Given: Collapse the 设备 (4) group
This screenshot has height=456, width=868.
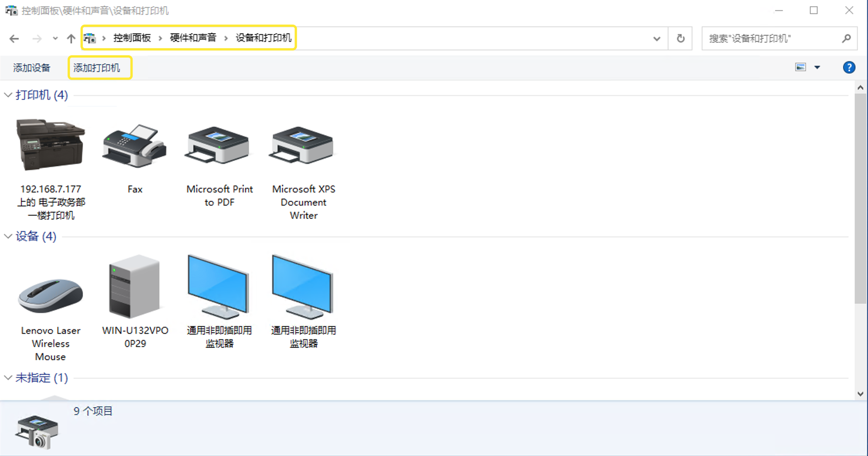Looking at the screenshot, I should (x=8, y=237).
